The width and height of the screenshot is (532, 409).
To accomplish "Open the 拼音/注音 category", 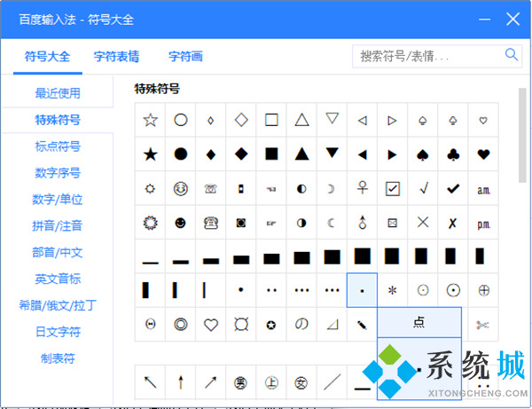I will [x=58, y=225].
